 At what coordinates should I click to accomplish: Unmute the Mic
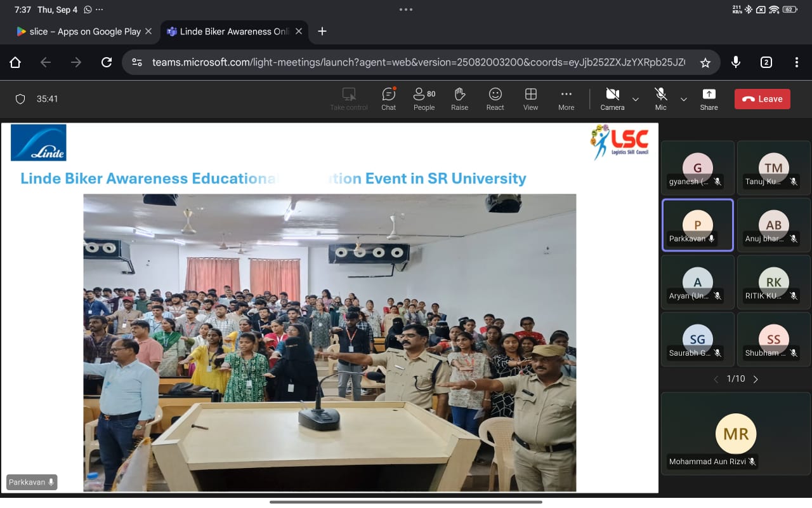[x=660, y=98]
